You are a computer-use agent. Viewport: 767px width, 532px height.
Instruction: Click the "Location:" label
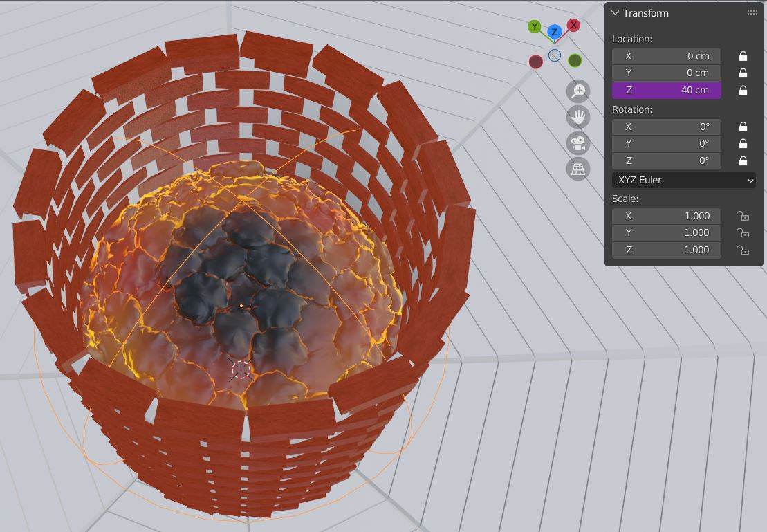tap(632, 39)
